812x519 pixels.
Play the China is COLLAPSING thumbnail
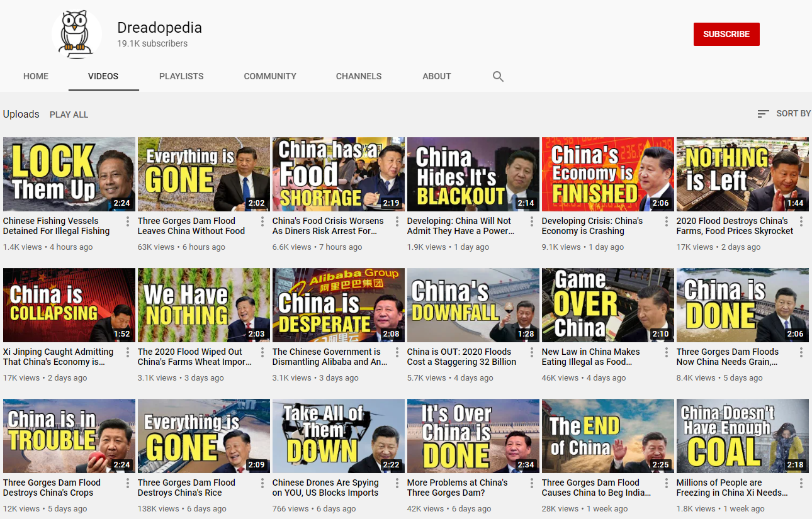(69, 305)
